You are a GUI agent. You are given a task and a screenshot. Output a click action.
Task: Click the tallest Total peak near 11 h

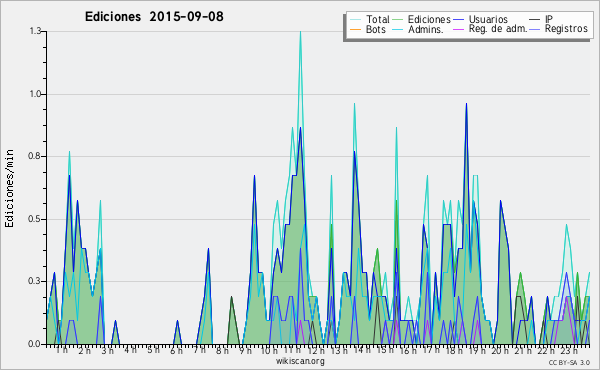point(300,32)
